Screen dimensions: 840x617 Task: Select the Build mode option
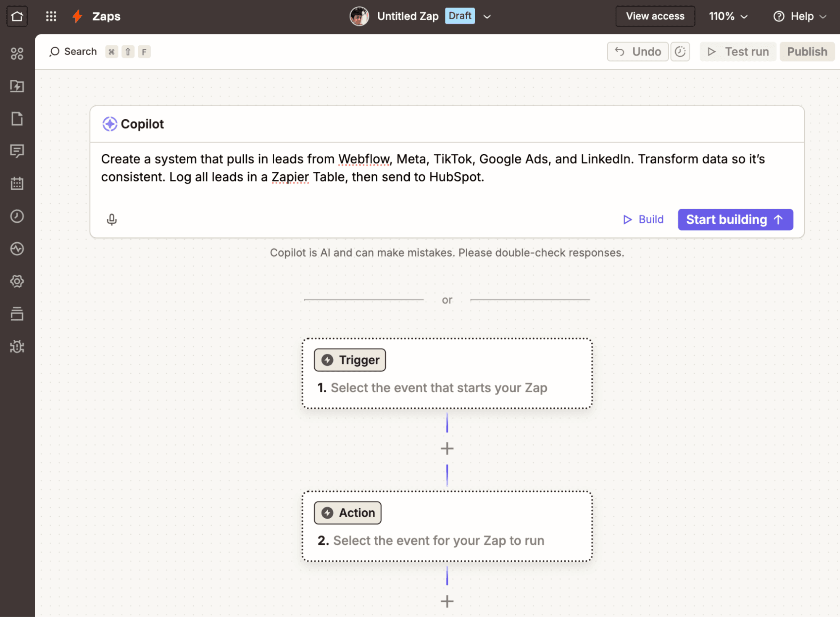pyautogui.click(x=643, y=220)
